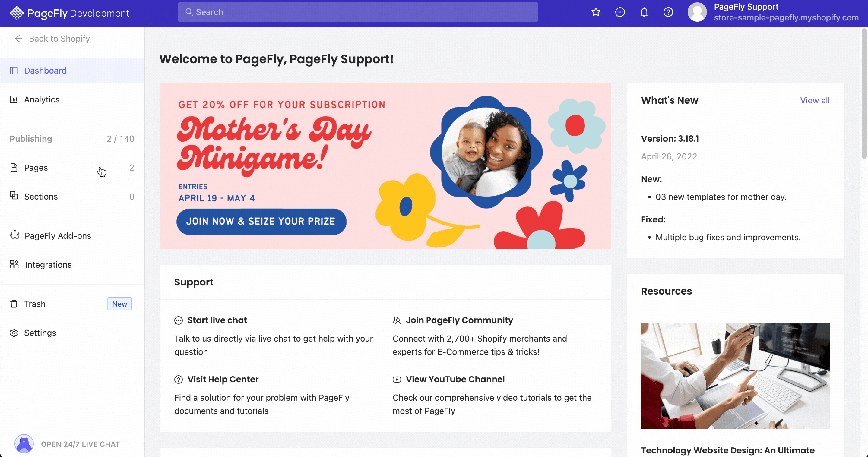Open the chat bubble icon in header
The height and width of the screenshot is (457, 868).
(x=620, y=12)
